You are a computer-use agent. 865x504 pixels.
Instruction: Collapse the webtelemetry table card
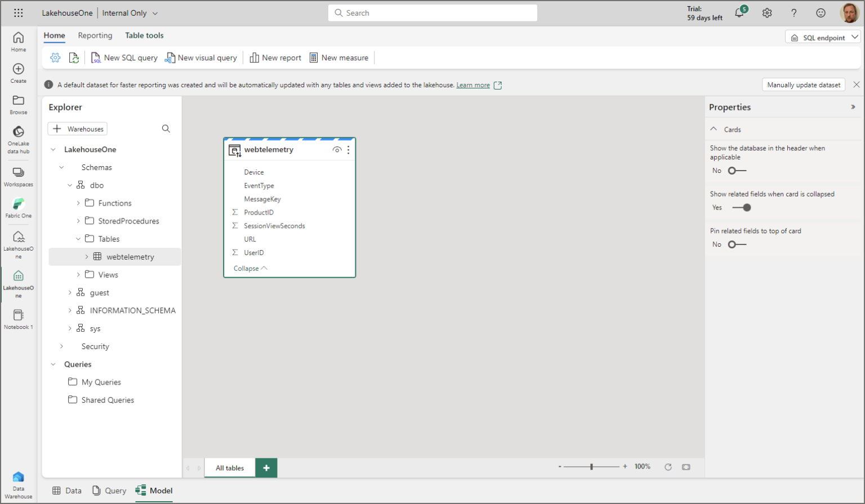(249, 268)
